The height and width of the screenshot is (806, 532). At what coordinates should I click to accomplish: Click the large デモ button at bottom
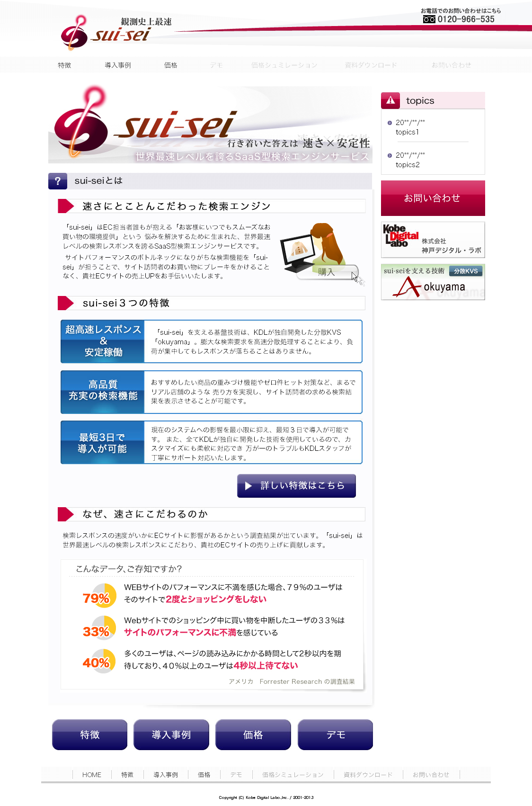pos(336,734)
